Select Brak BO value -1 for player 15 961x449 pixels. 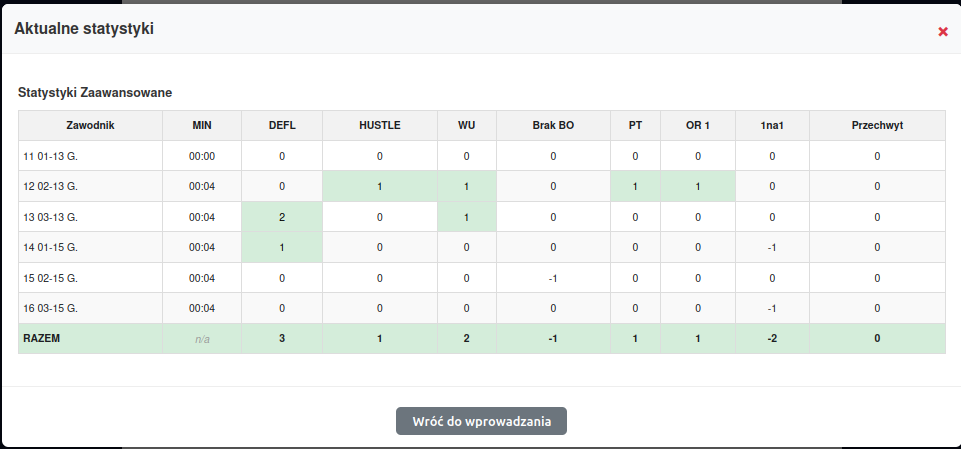point(553,278)
